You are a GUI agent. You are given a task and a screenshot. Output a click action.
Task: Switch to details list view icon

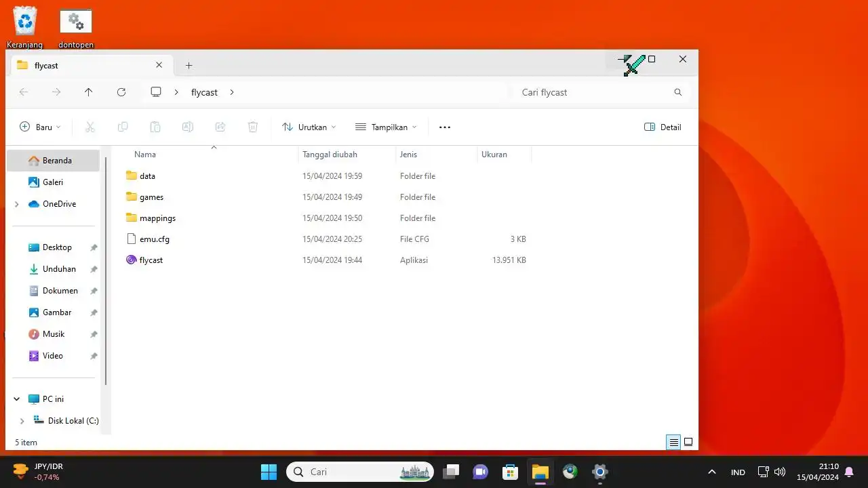pyautogui.click(x=673, y=442)
